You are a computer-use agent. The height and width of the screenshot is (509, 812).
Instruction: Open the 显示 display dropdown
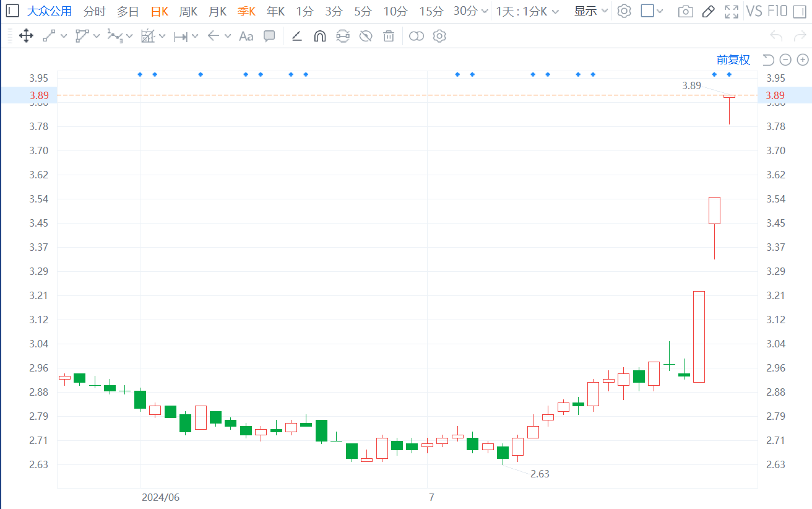[x=591, y=11]
